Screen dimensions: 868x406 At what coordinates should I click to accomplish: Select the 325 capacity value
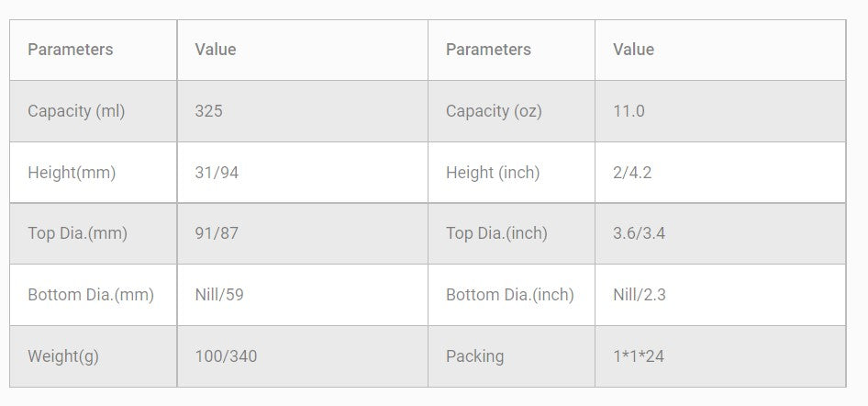click(209, 111)
